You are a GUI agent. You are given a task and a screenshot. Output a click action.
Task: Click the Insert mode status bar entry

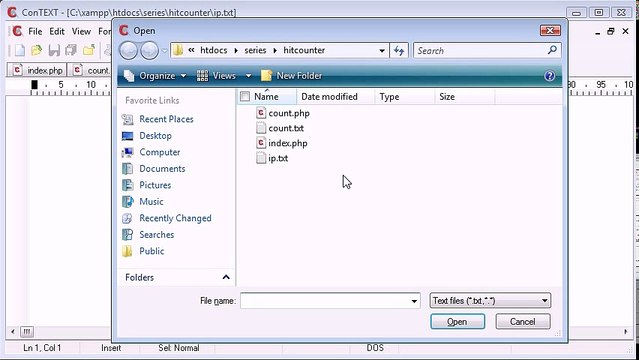tap(111, 348)
